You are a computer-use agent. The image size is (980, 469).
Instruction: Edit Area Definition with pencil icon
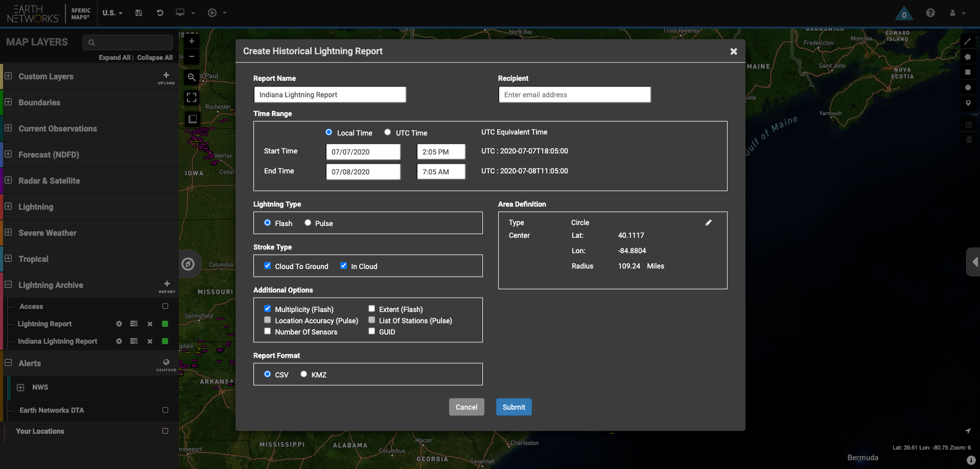point(709,223)
